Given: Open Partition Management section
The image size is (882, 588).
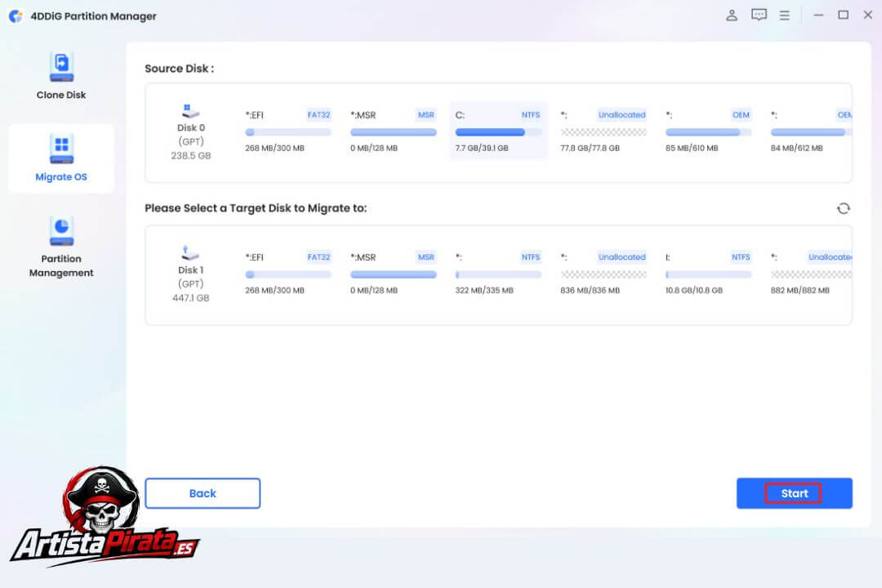Looking at the screenshot, I should 61,247.
